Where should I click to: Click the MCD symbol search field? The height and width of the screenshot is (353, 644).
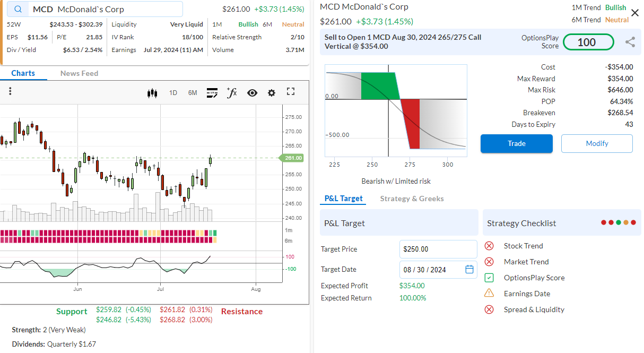pos(96,9)
